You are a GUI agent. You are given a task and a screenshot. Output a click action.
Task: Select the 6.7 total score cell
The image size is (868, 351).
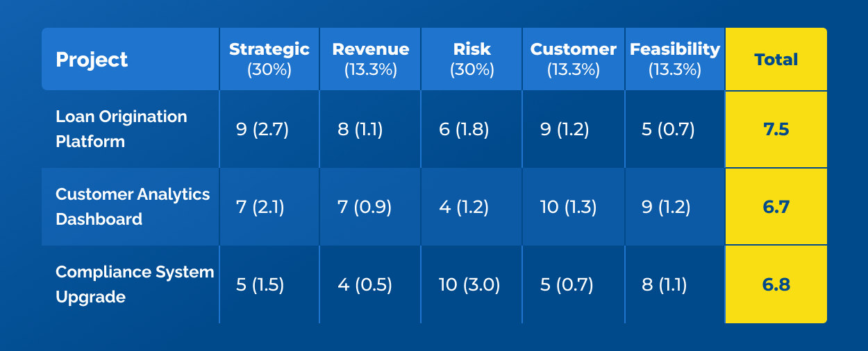(x=776, y=207)
